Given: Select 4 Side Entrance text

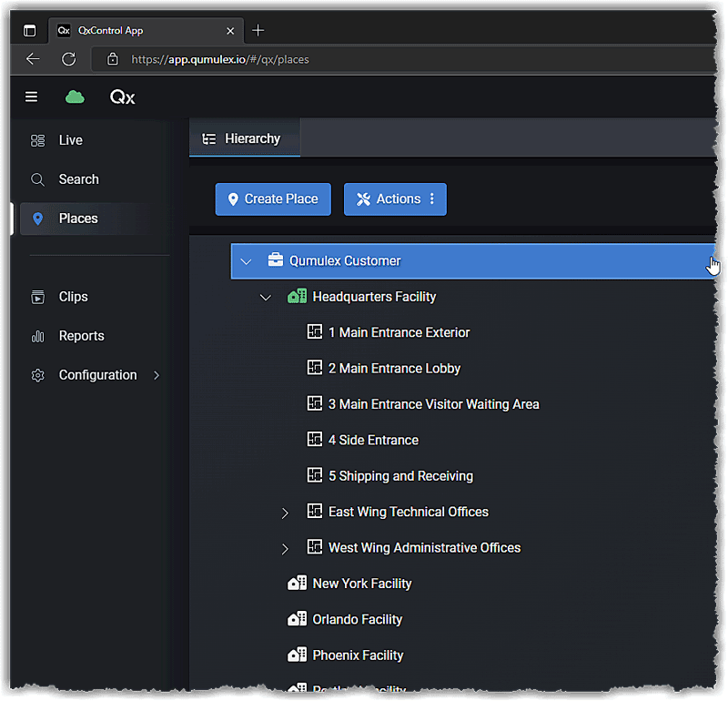Looking at the screenshot, I should [374, 440].
